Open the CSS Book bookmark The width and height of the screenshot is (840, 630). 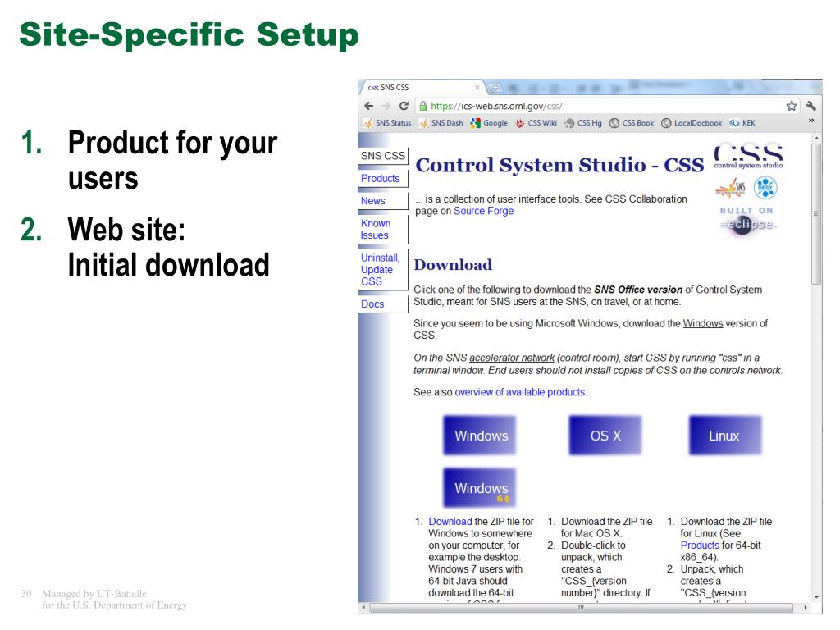(632, 123)
